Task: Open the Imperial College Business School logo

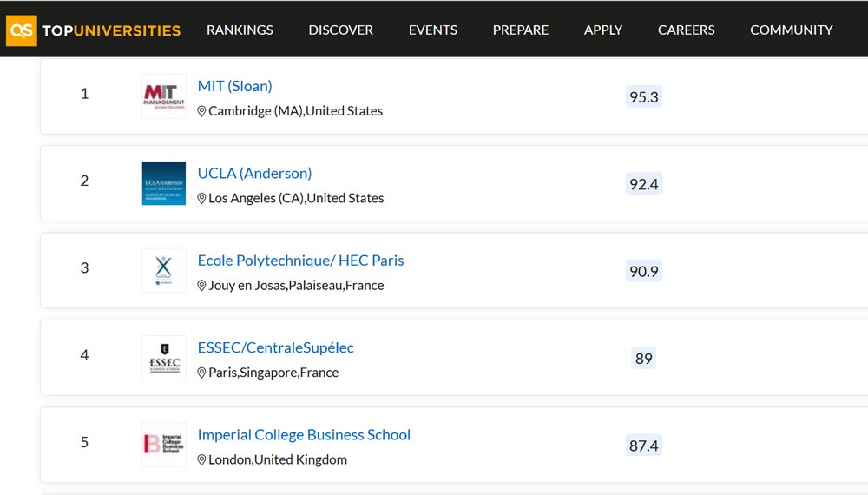Action: 164,445
